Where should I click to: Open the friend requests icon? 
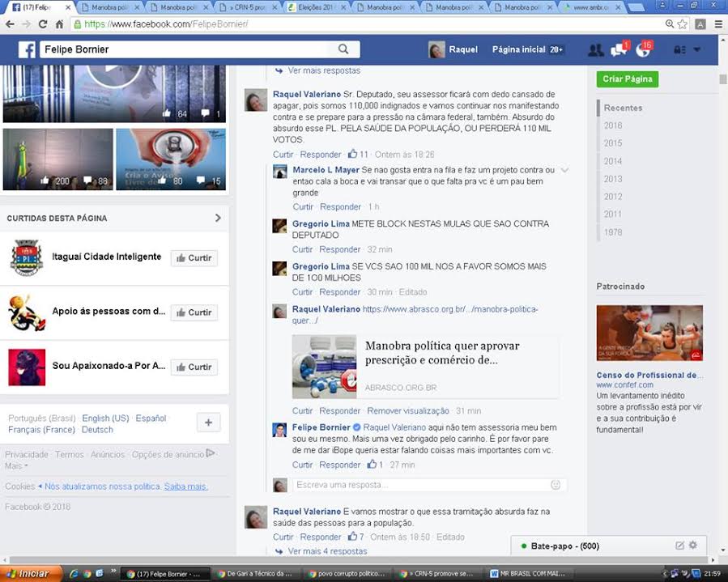(595, 50)
